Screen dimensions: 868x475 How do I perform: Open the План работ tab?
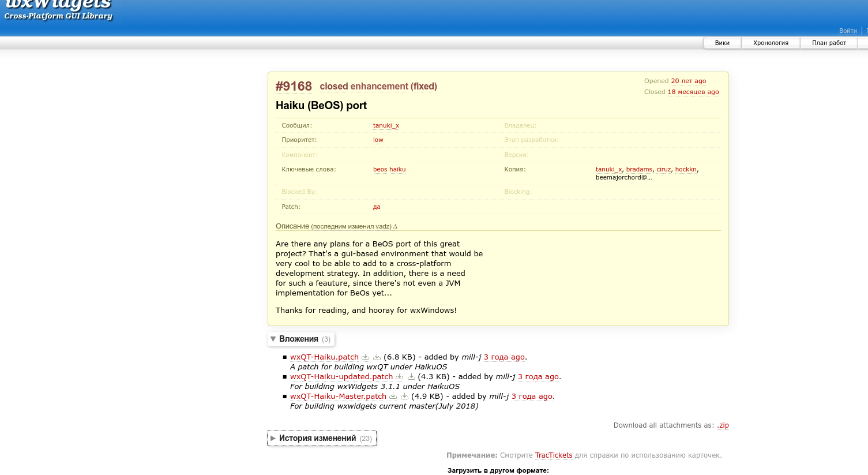point(829,43)
